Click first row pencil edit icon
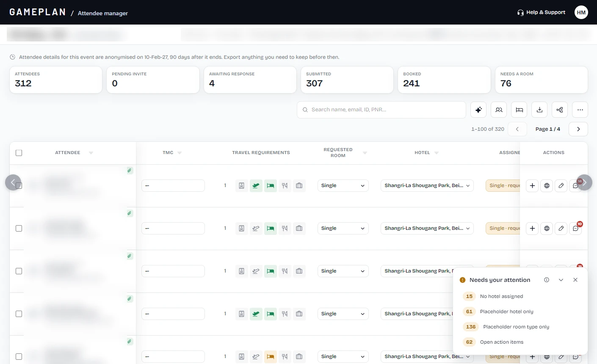The image size is (597, 364). tap(561, 185)
